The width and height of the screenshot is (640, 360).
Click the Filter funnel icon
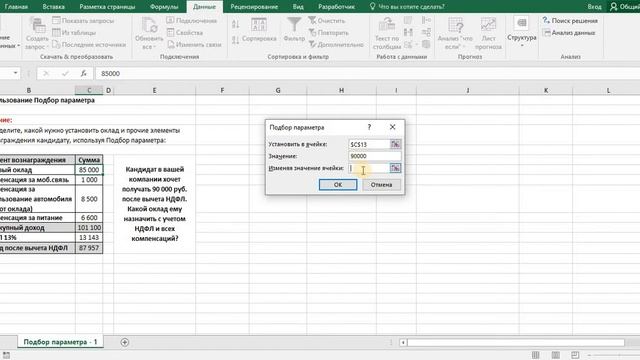(294, 25)
